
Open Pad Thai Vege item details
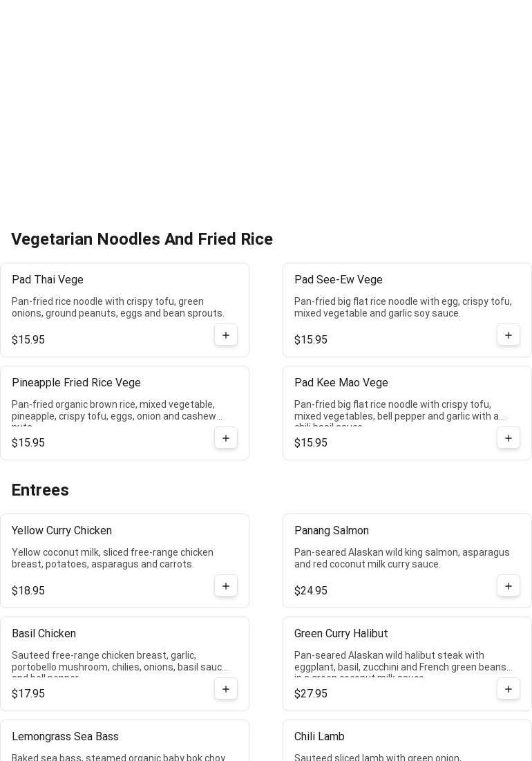coord(48,280)
